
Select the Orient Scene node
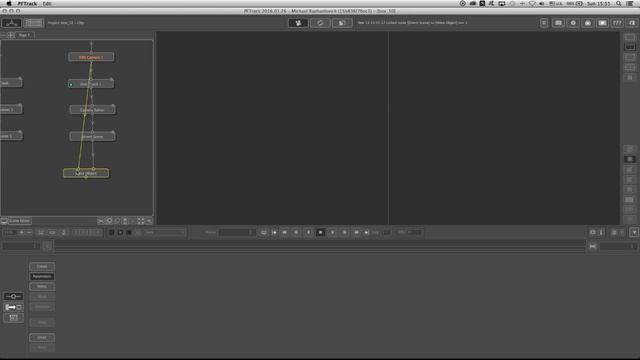[x=92, y=136]
